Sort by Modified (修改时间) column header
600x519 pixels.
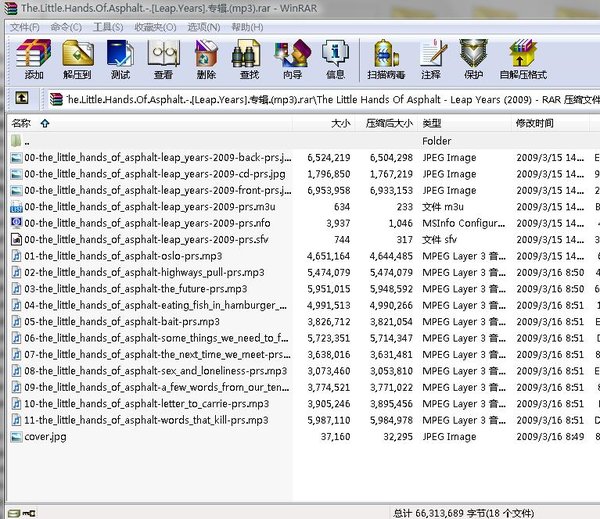[550, 123]
